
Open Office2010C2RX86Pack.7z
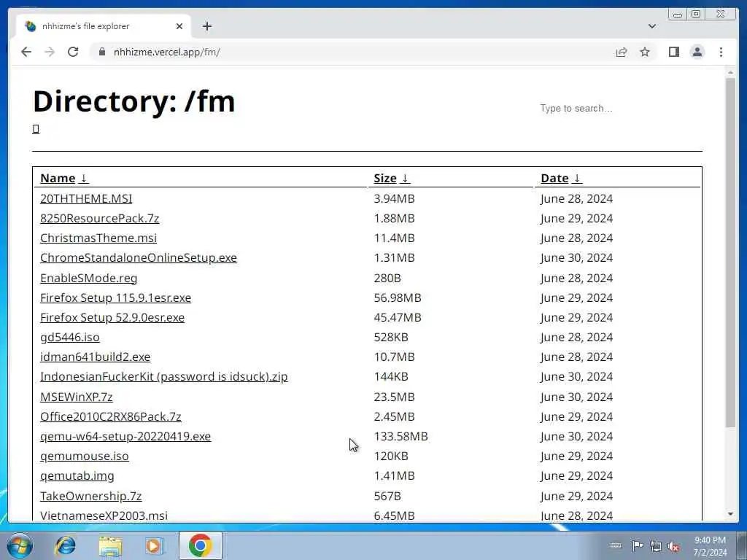tap(111, 416)
